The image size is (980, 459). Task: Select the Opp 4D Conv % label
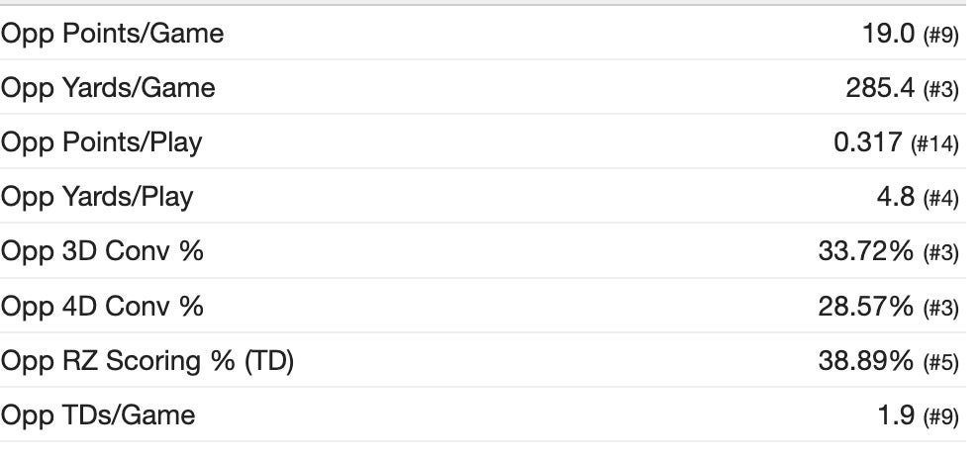pyautogui.click(x=102, y=306)
